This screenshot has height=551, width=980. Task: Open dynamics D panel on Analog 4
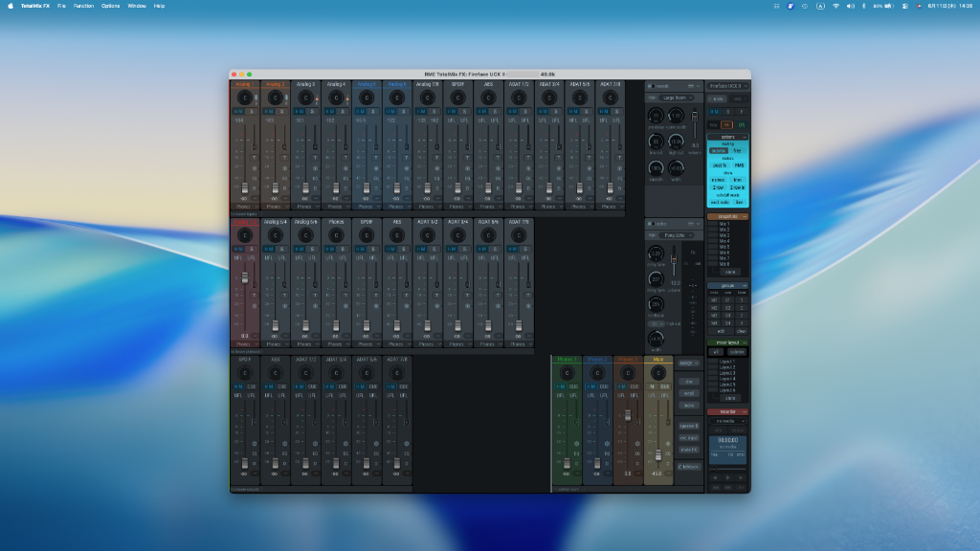click(345, 188)
